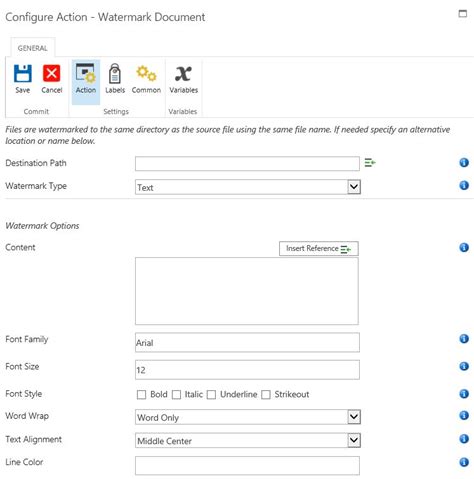Show info help for Font Family

pyautogui.click(x=464, y=339)
